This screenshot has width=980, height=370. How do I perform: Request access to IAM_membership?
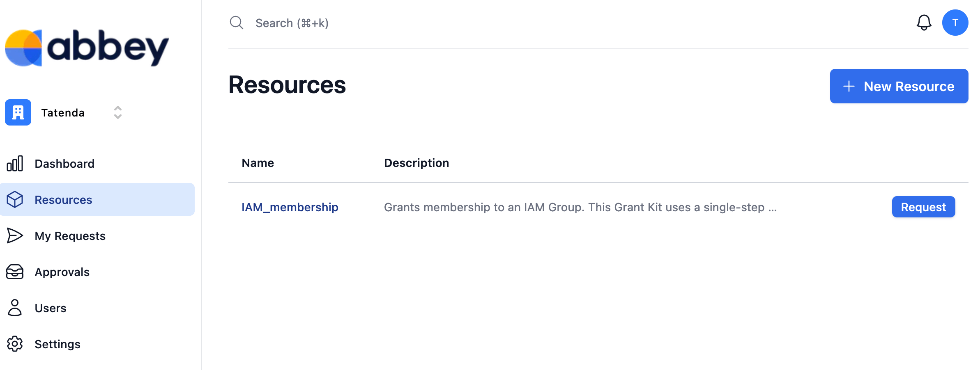923,207
